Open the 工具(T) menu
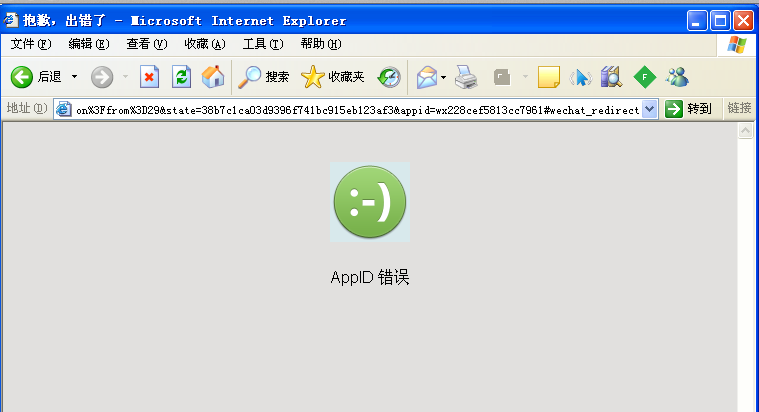This screenshot has width=759, height=412. 263,44
